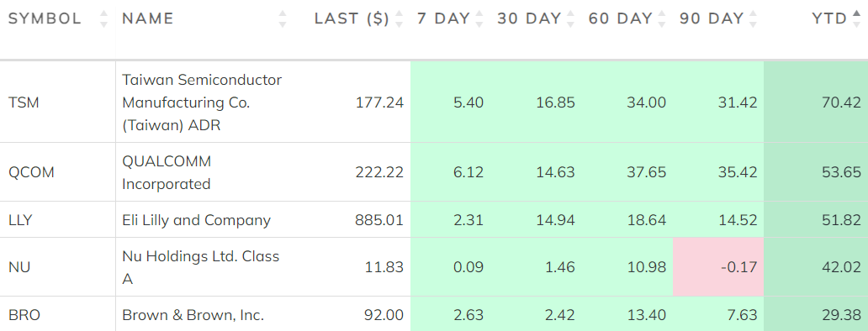
Task: Toggle the LAST ($) sort arrows
Action: point(400,19)
